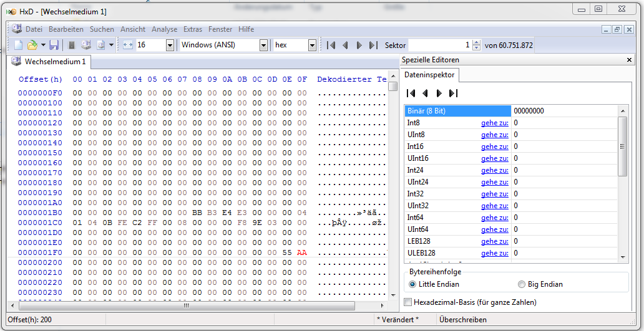Open the Hilfe menu
This screenshot has height=331, width=644.
point(246,29)
